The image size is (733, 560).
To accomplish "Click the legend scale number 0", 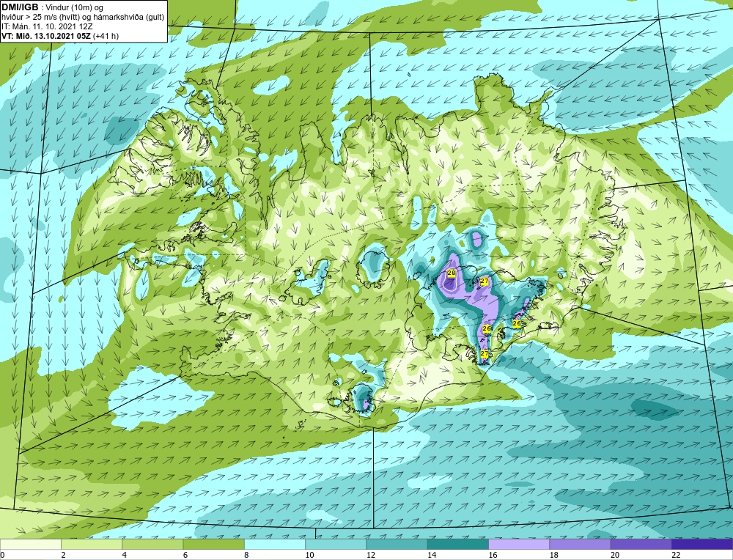I will point(3,555).
